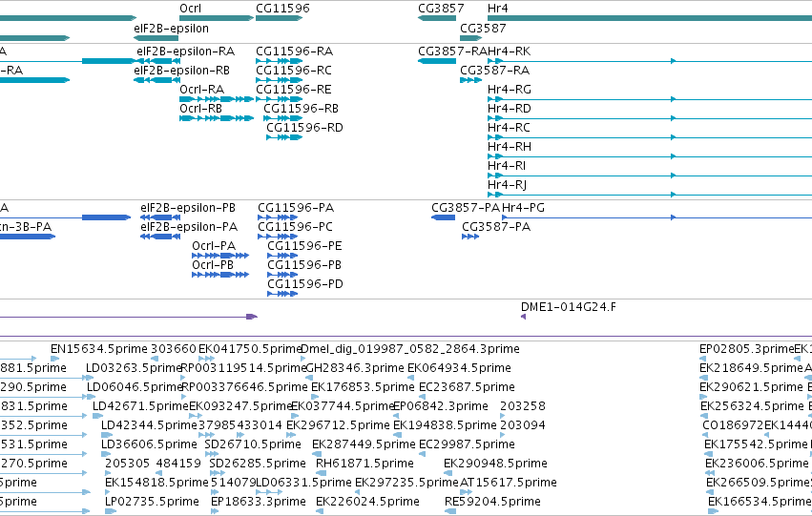Image resolution: width=812 pixels, height=516 pixels.
Task: Select EST EC23687.5prime
Action: pos(467,387)
